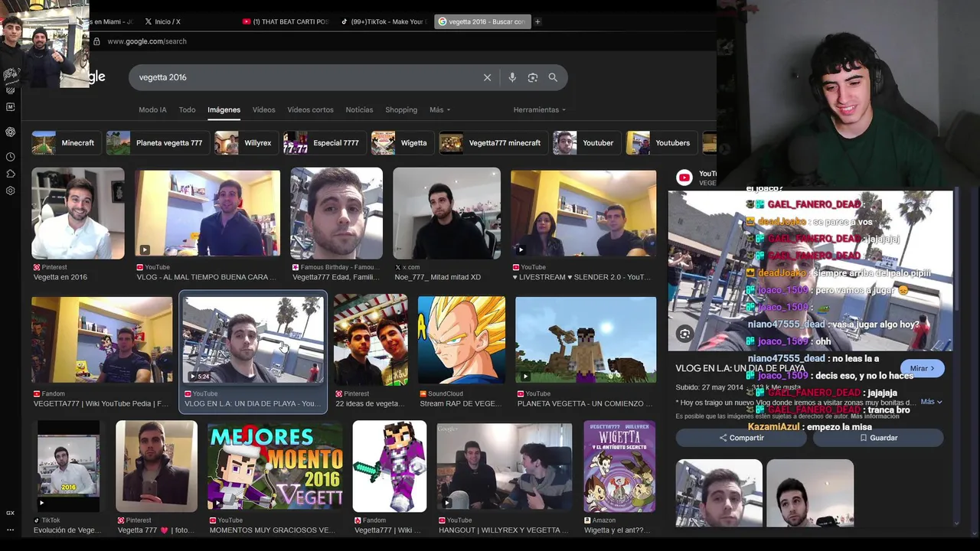Click YouTube logo in the preview panel
Screen dimensions: 980x551
coord(684,178)
